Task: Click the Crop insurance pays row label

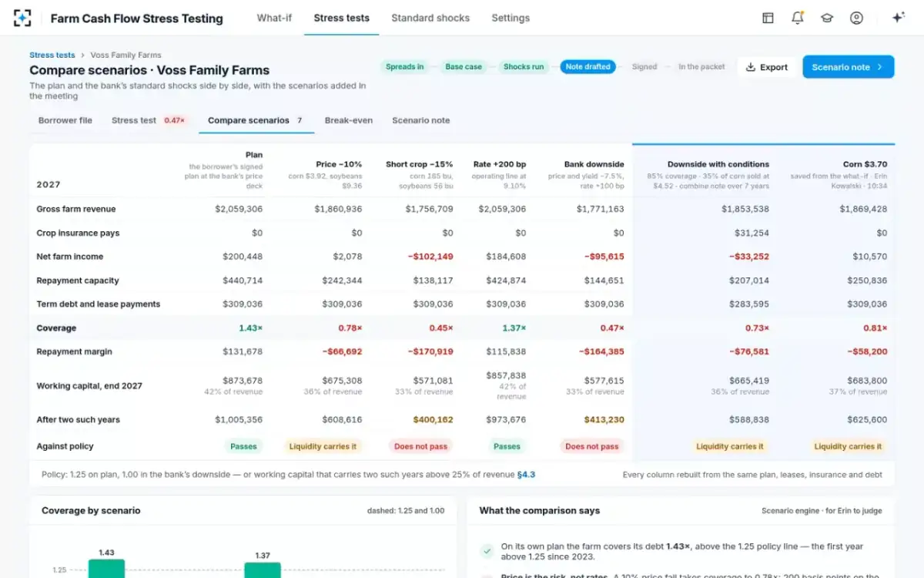Action: 78,233
